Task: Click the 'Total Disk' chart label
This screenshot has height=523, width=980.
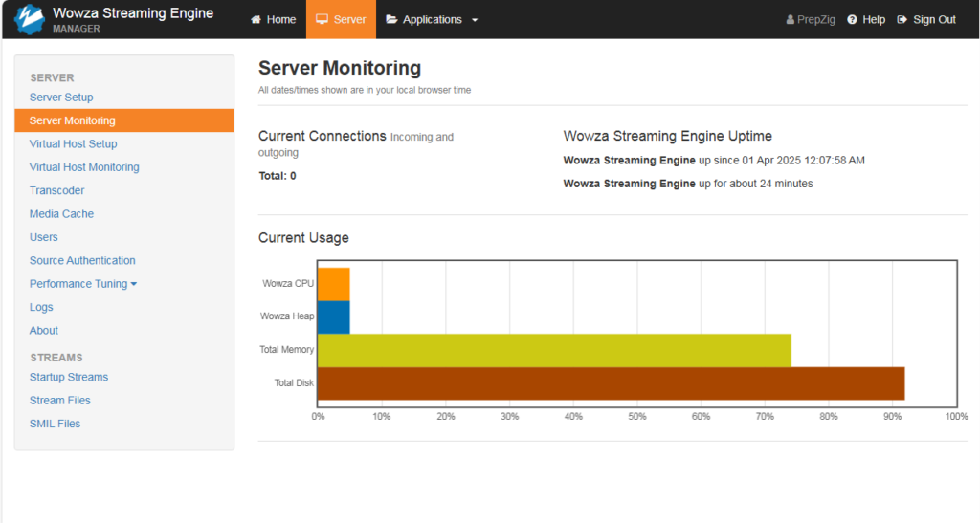Action: click(295, 383)
